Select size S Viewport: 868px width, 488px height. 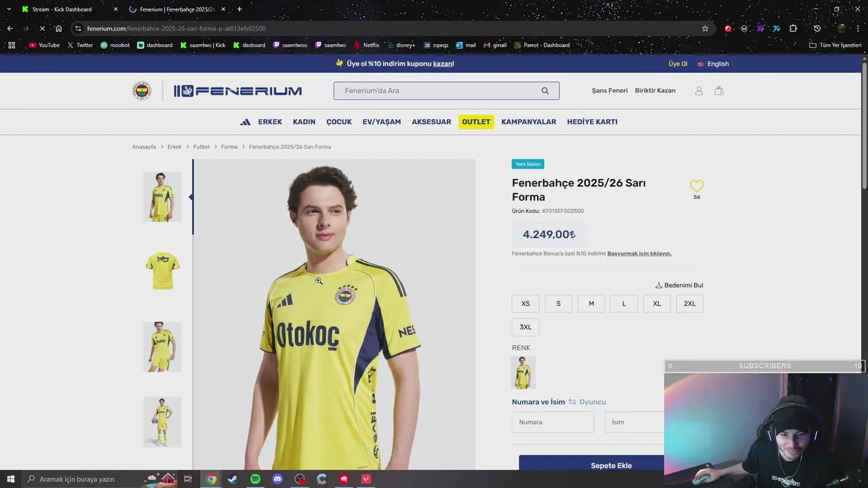click(558, 304)
